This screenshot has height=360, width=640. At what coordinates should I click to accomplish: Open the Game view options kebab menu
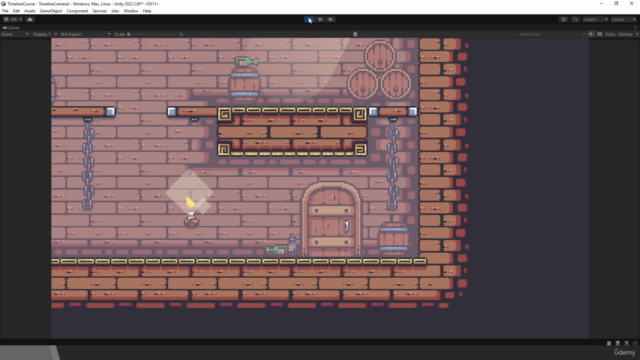pos(636,28)
